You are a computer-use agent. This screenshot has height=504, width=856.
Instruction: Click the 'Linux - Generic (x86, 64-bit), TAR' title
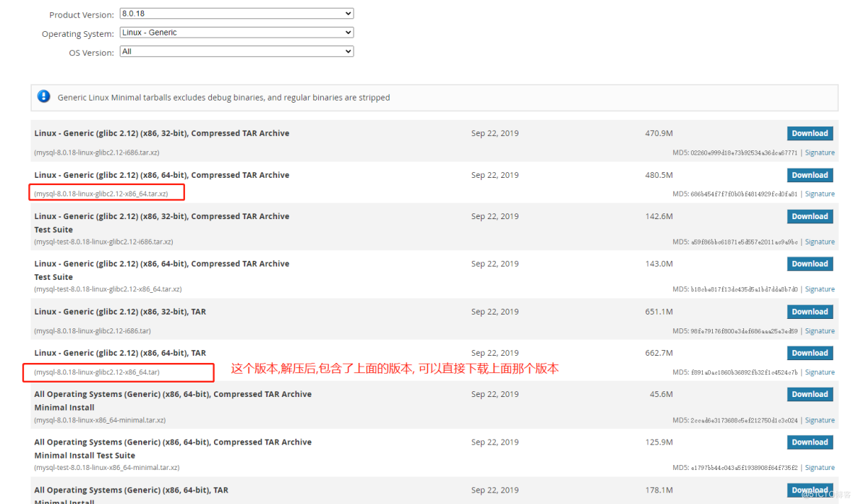[x=120, y=353]
